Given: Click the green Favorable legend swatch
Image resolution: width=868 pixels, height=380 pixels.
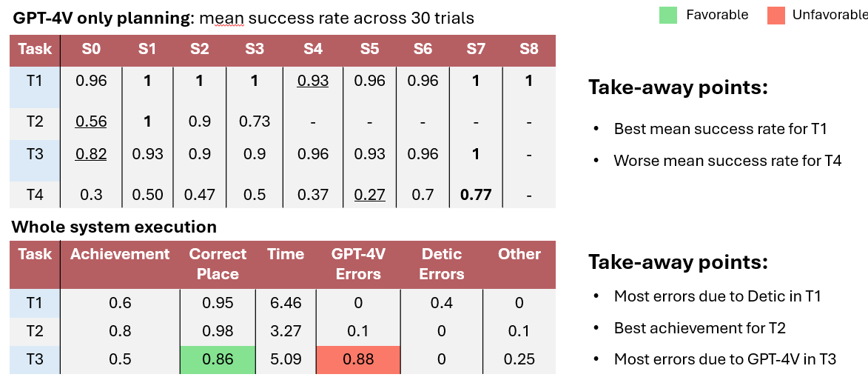Looking at the screenshot, I should coord(668,15).
